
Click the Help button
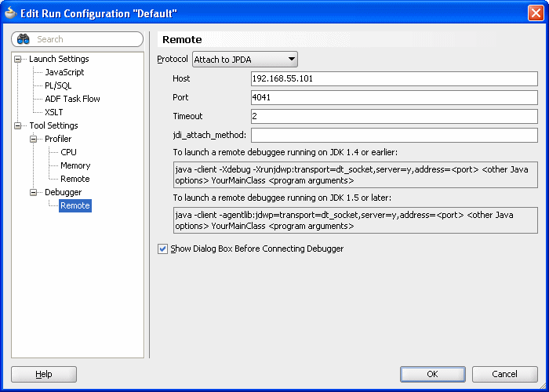(x=44, y=374)
